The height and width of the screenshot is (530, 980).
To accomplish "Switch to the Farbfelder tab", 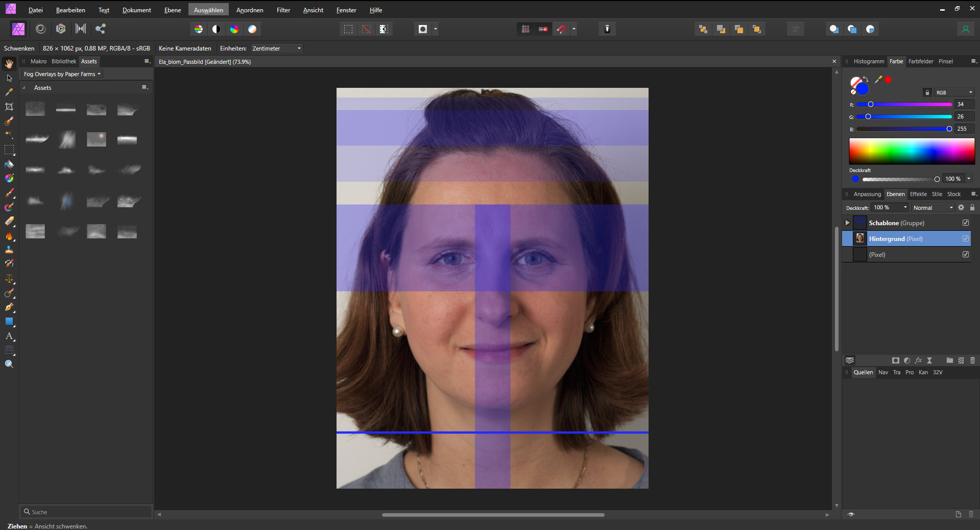I will (920, 61).
